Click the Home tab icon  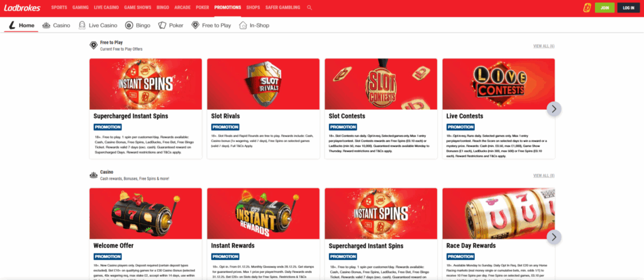point(12,25)
